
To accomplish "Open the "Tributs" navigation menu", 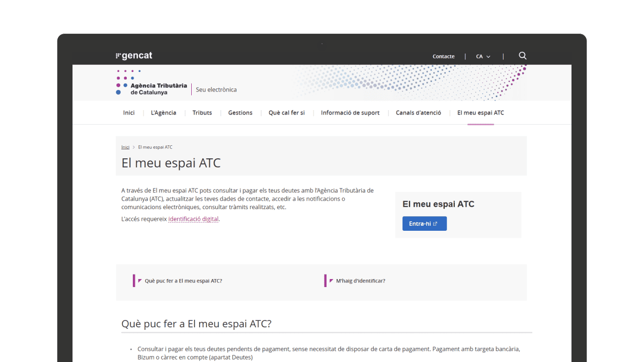I will [x=202, y=113].
